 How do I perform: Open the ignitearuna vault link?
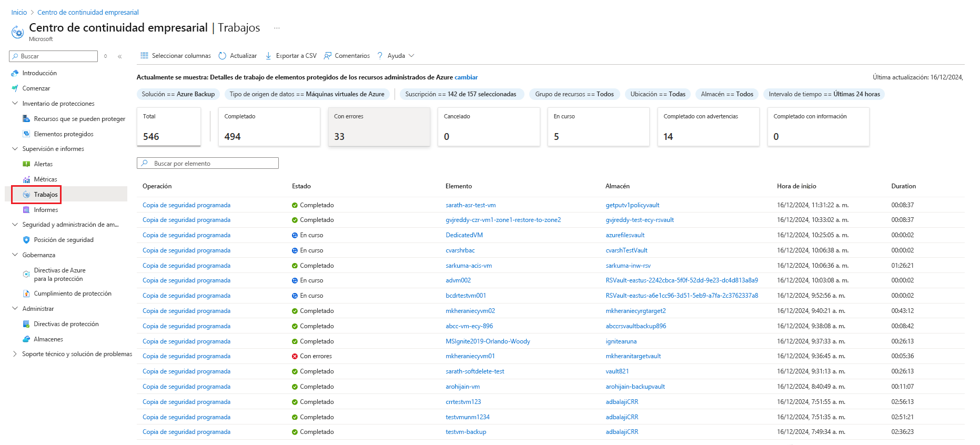click(621, 341)
